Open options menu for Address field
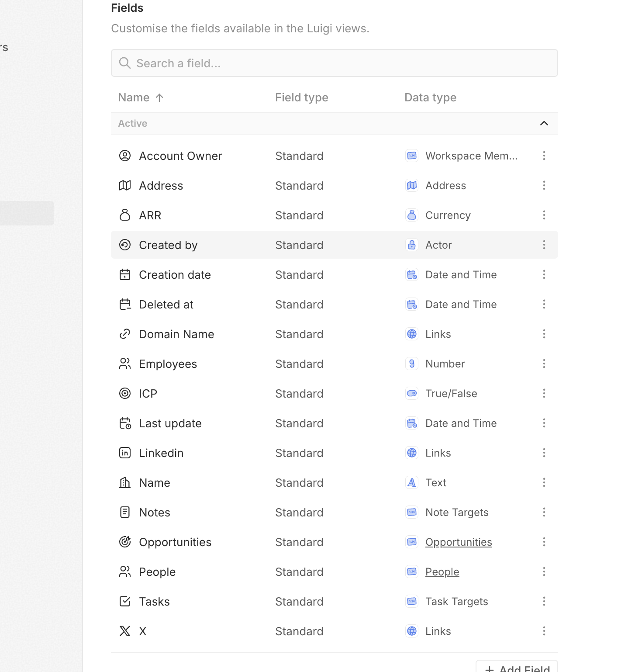 click(544, 185)
